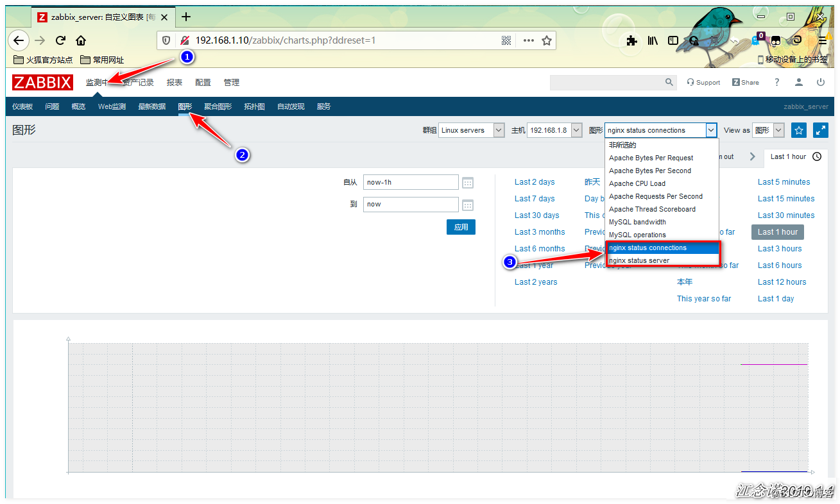840x504 pixels.
Task: Click the Zabbix search magnifier icon
Action: point(669,82)
